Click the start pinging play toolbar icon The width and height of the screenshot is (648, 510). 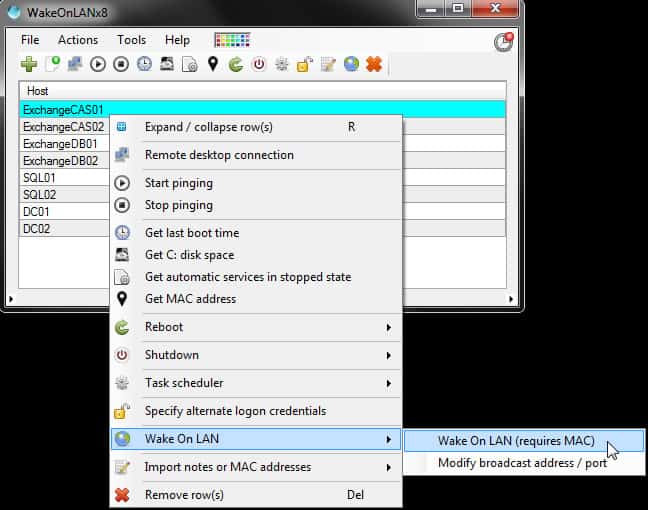click(x=98, y=64)
